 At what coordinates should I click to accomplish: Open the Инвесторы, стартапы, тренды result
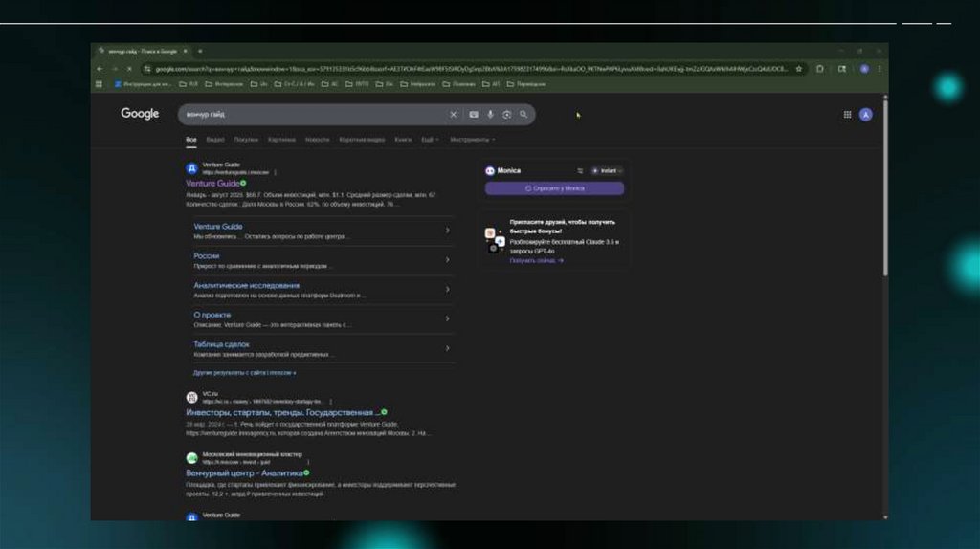[282, 413]
